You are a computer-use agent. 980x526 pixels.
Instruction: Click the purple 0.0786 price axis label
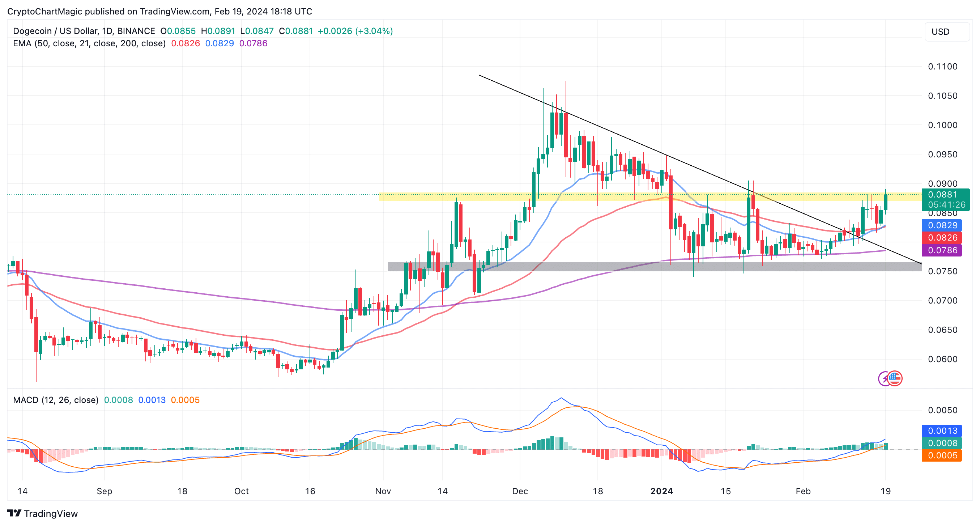point(942,250)
